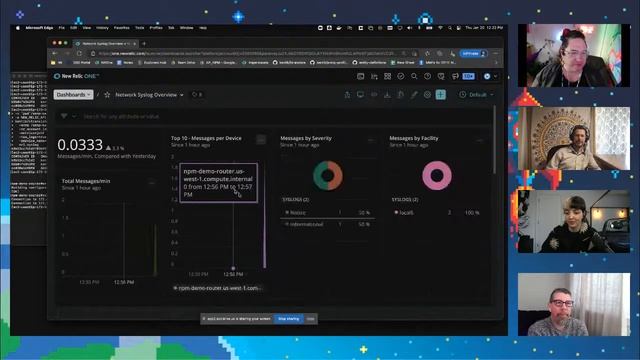Click the New Relic ONE logo
The image size is (640, 360).
coord(76,76)
